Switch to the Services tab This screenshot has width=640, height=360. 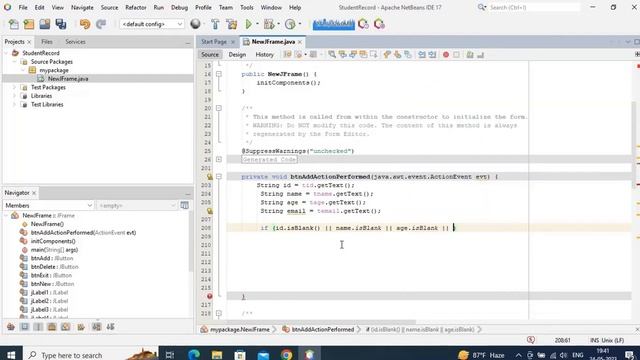(75, 42)
